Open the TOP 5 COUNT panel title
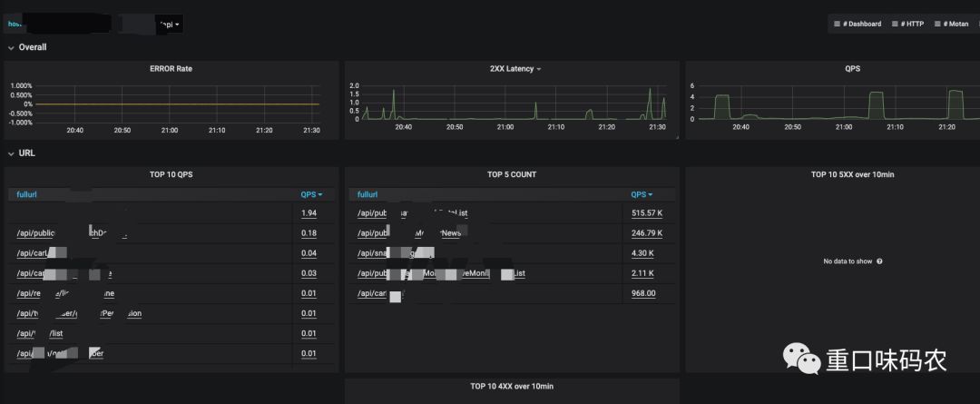This screenshot has width=980, height=404. coord(512,174)
